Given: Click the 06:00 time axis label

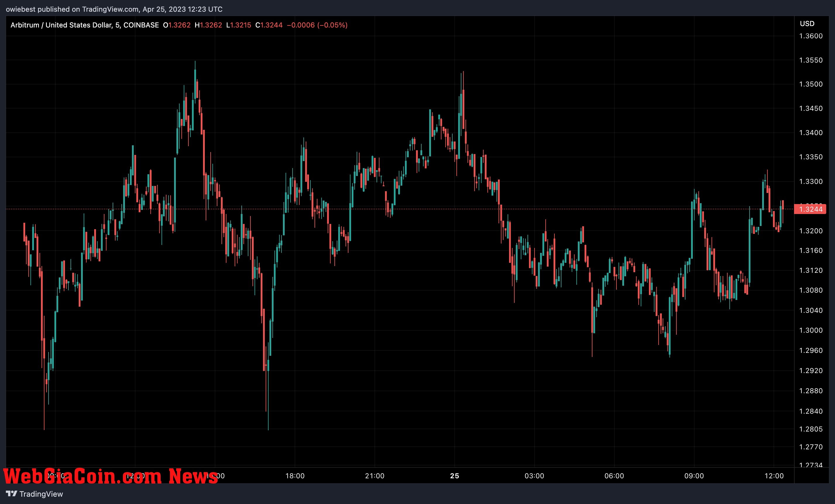Looking at the screenshot, I should pos(614,476).
